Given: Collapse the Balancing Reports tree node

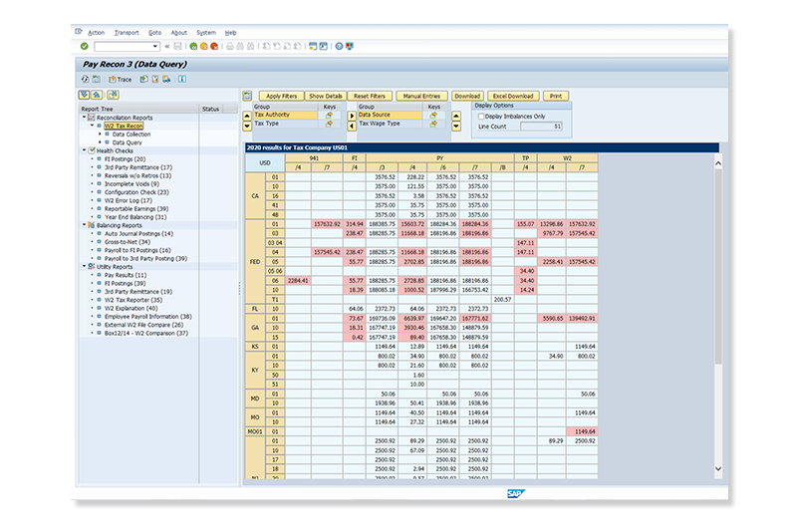Looking at the screenshot, I should point(84,224).
